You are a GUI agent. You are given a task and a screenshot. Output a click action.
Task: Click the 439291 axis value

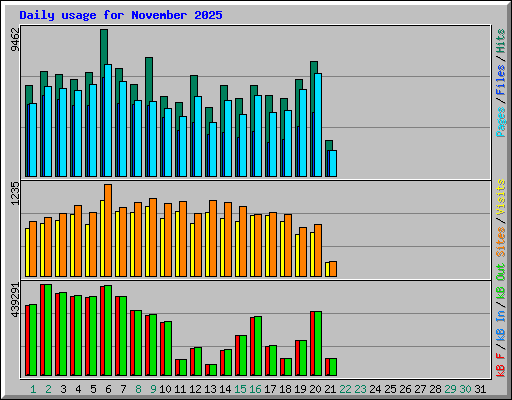[x=15, y=300]
